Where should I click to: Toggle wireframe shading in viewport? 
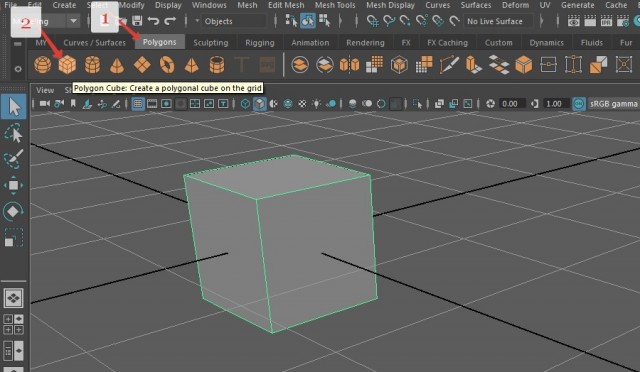pos(245,104)
